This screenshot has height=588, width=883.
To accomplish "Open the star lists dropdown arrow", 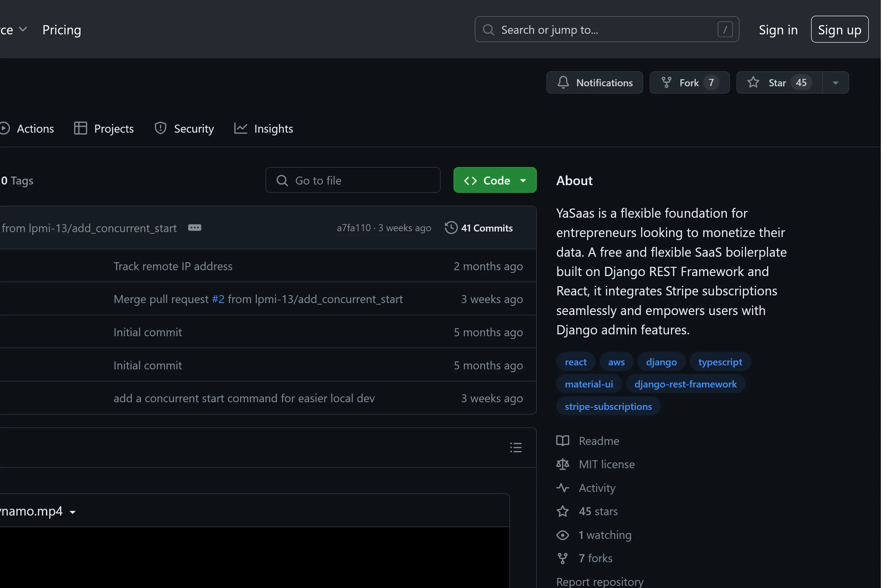I will tap(835, 83).
